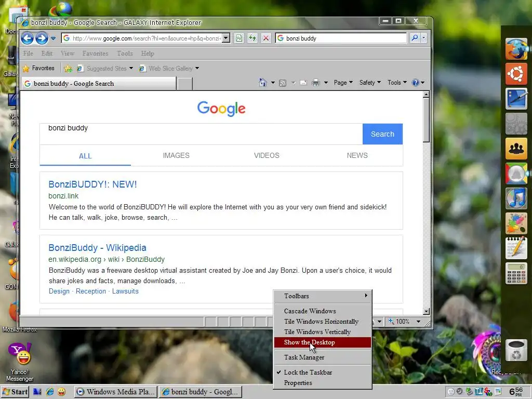Open the Favorites menu in the menu bar

(96, 54)
